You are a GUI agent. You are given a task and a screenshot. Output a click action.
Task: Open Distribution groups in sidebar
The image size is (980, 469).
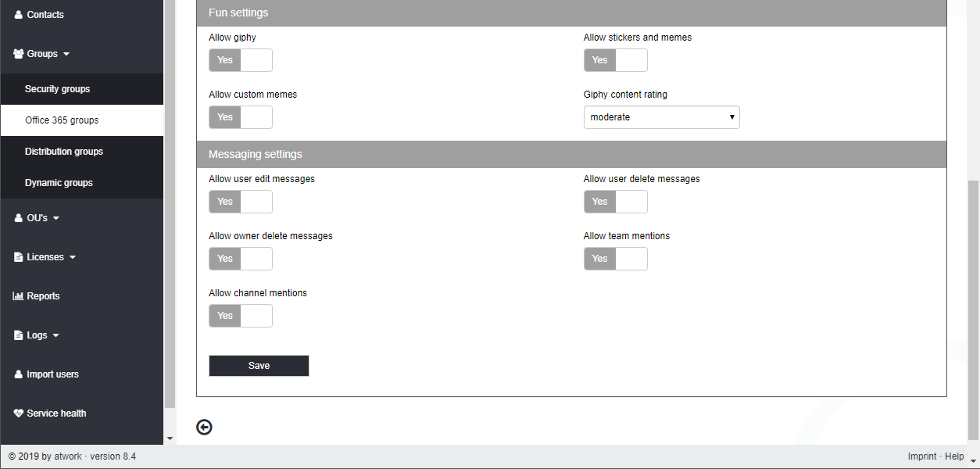coord(81,152)
